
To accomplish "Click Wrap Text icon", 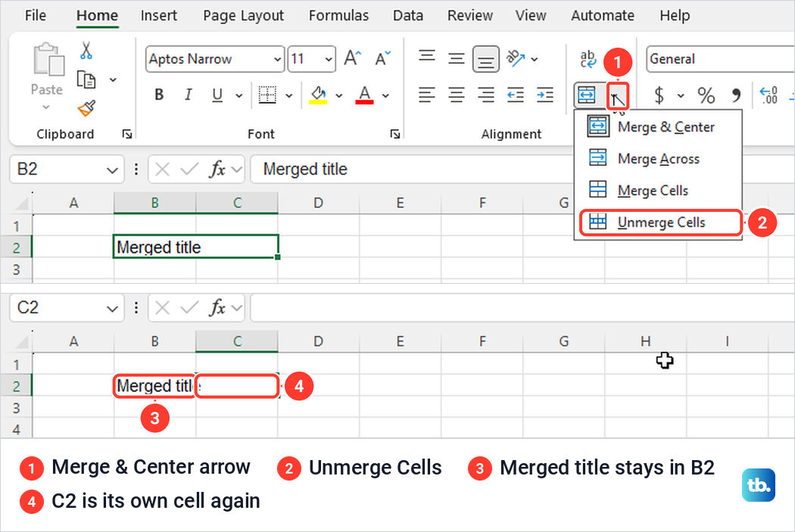I will [x=588, y=59].
